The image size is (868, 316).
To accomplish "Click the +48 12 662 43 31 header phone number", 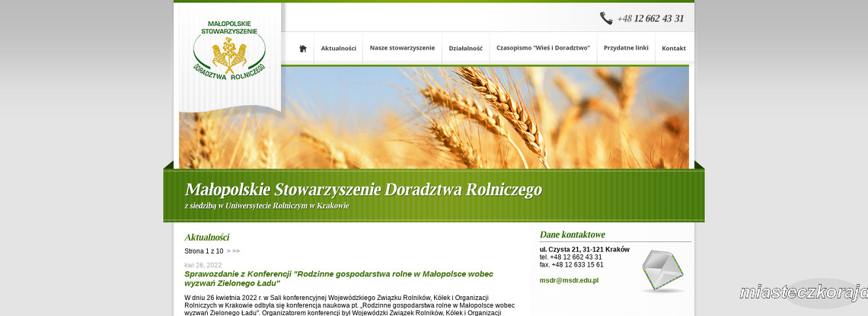I will pos(650,18).
